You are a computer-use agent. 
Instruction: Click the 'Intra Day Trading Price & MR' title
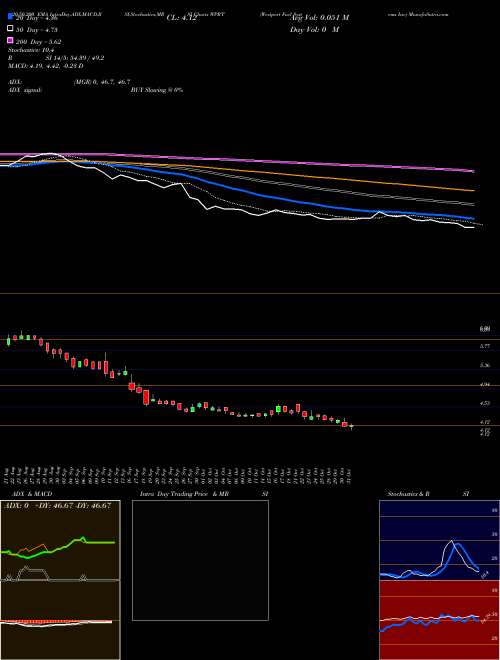(x=184, y=494)
